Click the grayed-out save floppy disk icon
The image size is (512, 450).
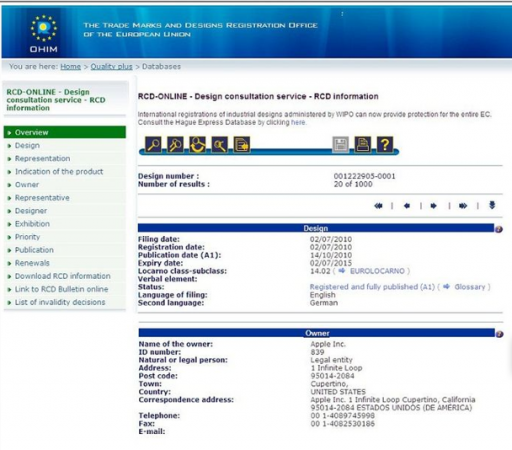click(340, 145)
